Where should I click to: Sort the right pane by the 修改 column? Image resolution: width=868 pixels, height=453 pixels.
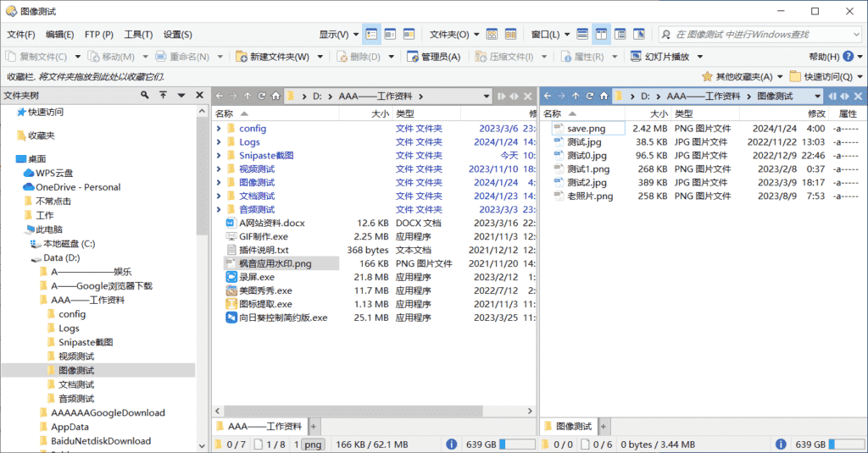pos(815,113)
